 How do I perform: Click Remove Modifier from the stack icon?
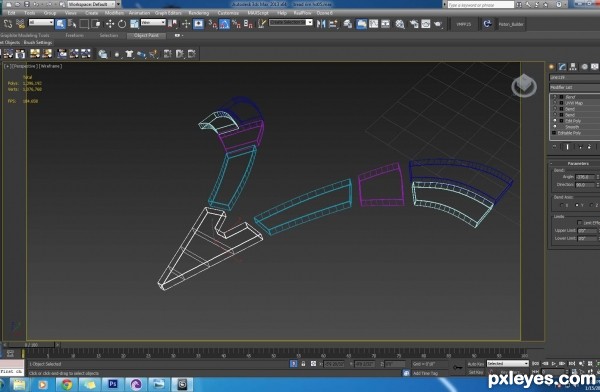coord(589,147)
